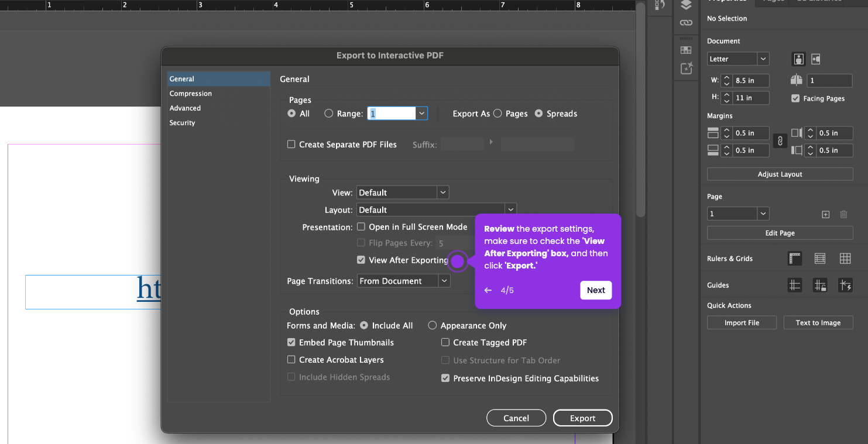868x444 pixels.
Task: Adjust the document height stepper
Action: point(726,98)
